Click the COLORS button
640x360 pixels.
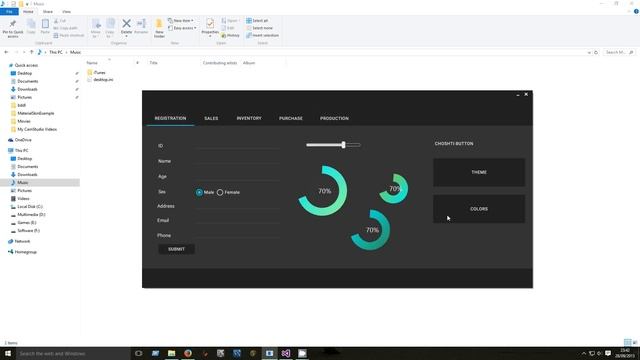(479, 209)
